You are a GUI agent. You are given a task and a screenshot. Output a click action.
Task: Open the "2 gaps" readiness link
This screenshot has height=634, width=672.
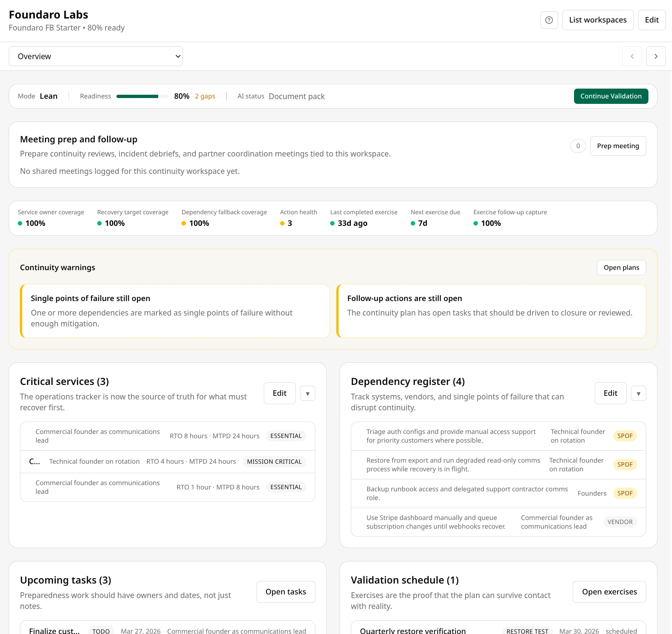(205, 96)
